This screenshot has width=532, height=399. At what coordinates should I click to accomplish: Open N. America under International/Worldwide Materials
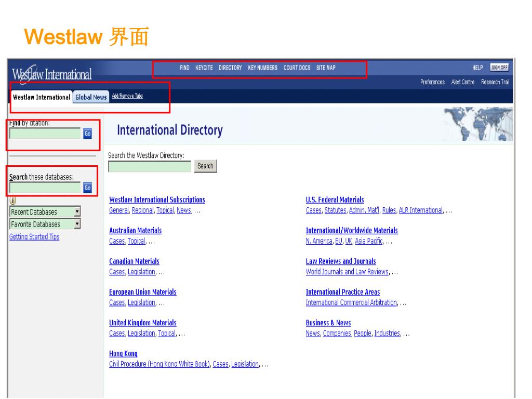click(319, 241)
